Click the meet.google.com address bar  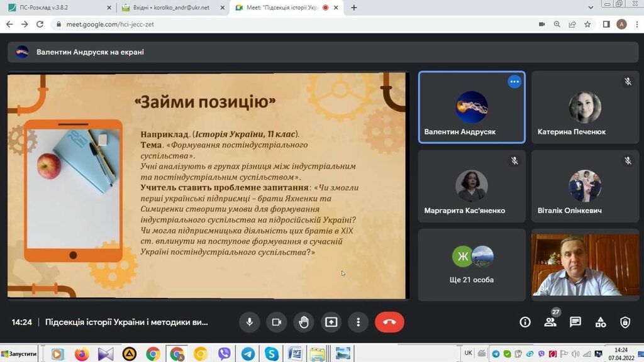(252, 24)
